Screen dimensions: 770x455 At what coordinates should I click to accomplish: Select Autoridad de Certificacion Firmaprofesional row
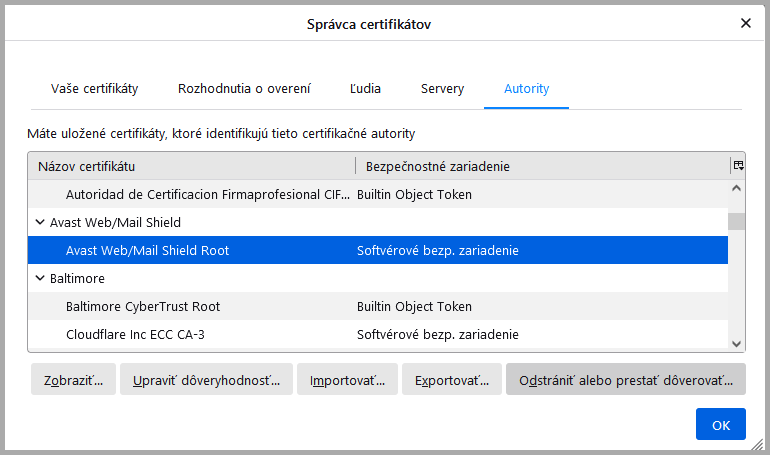point(206,194)
